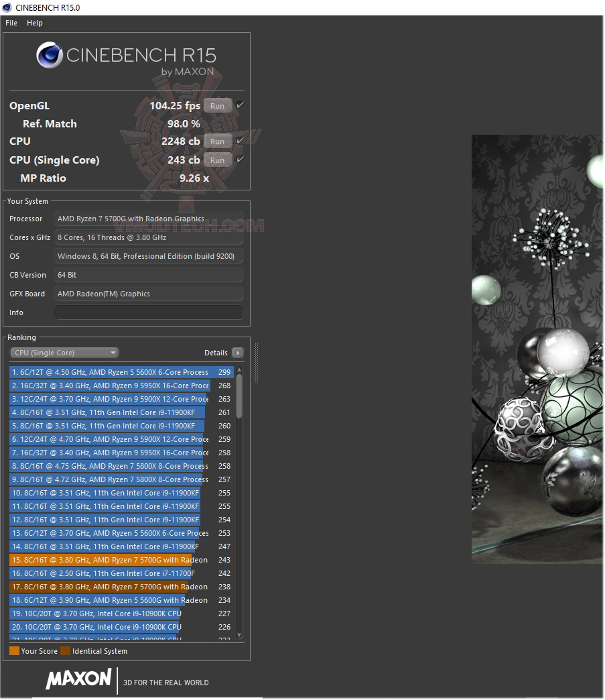Select rank 4 i9-11900KF entry
Viewport: 605px width, 700px height.
point(121,412)
